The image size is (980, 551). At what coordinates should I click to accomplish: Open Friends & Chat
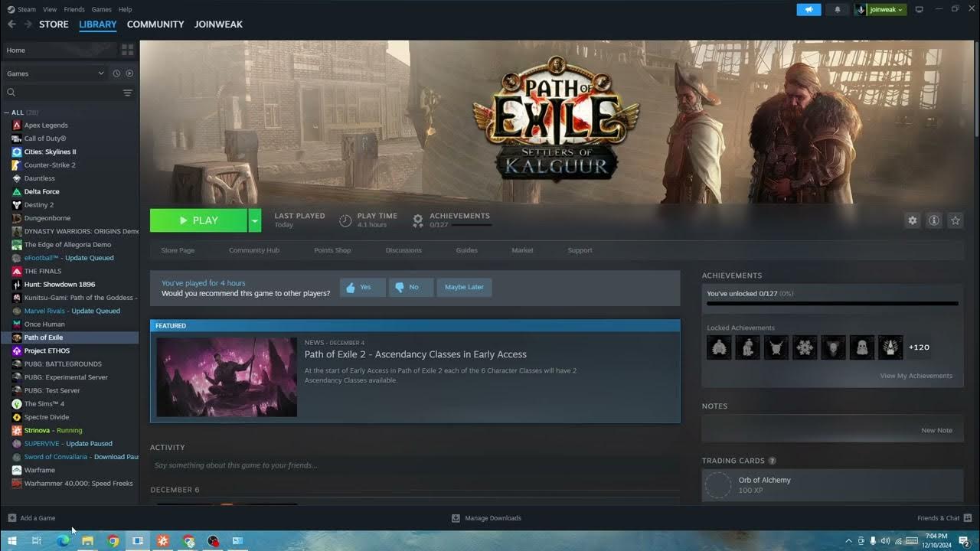944,518
